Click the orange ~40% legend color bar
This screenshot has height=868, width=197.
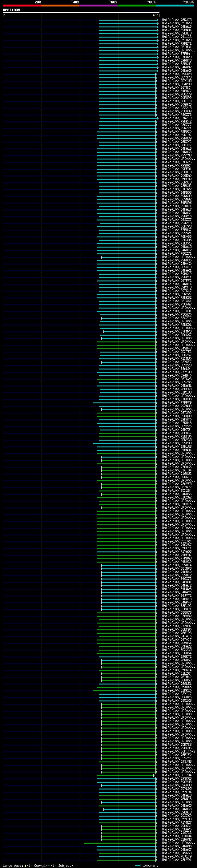click(60, 6)
